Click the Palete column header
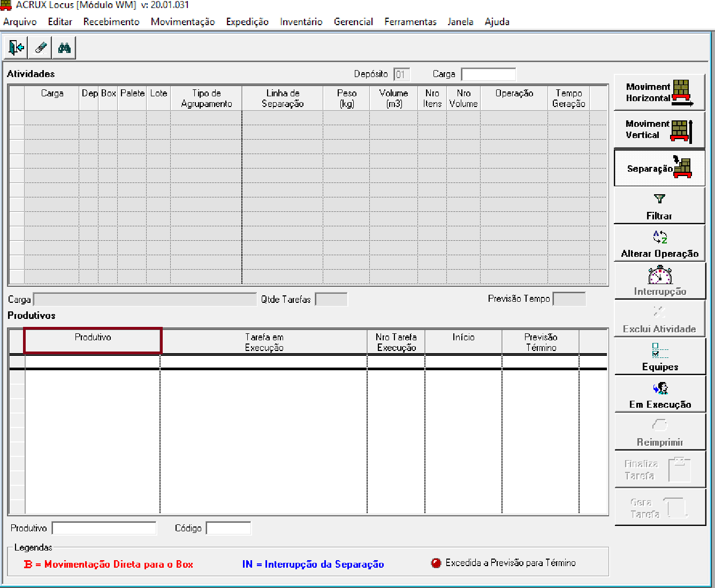The width and height of the screenshot is (715, 588). point(132,98)
